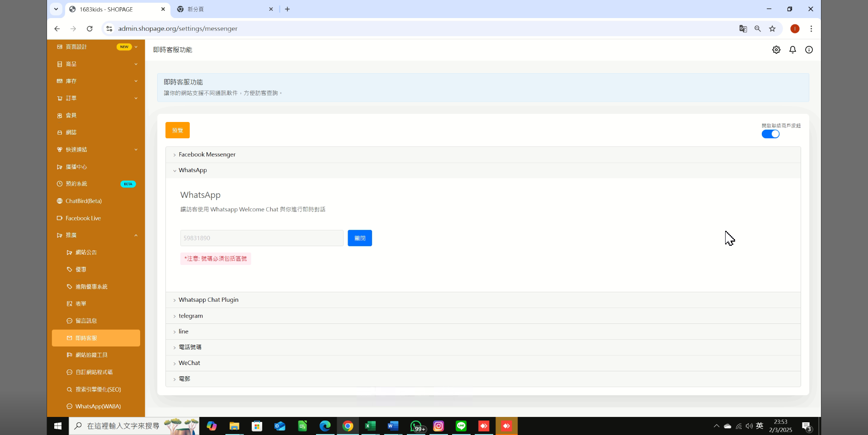Click the zoom magnifier icon in address bar
Viewport: 868px width, 435px height.
click(758, 28)
